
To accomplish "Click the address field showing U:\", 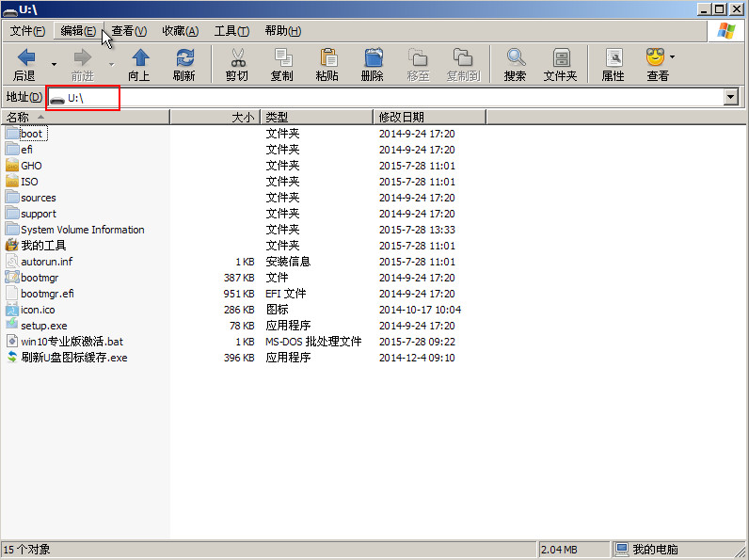I will click(385, 98).
